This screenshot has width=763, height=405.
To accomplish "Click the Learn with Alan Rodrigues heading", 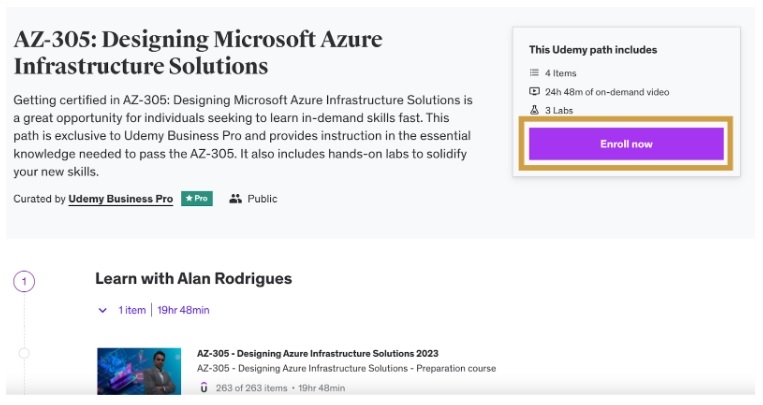I will point(193,279).
